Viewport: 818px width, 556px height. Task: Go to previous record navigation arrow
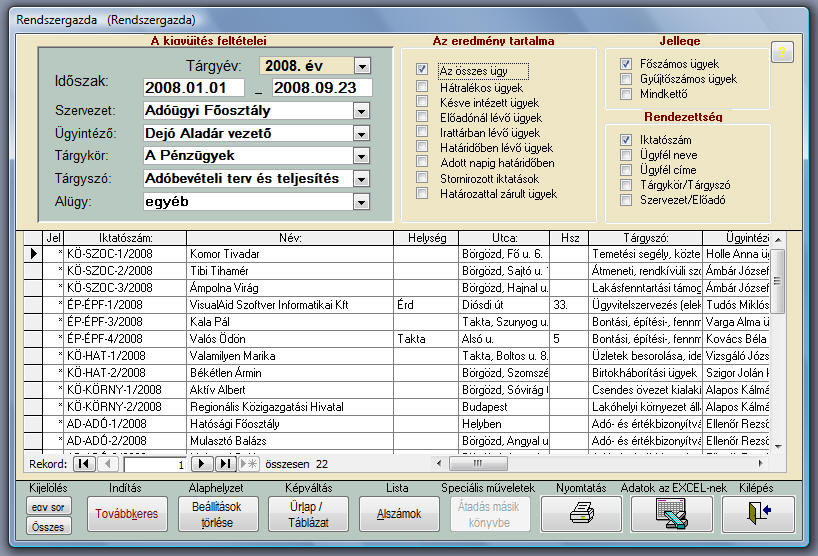108,464
